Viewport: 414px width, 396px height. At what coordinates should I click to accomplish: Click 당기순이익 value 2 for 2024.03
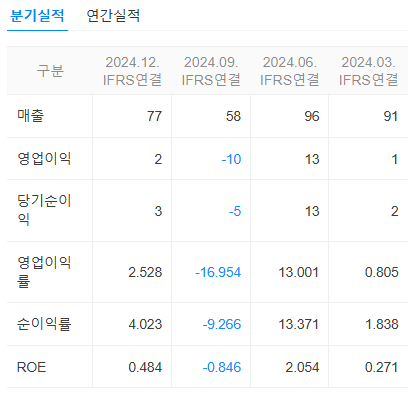click(x=395, y=211)
